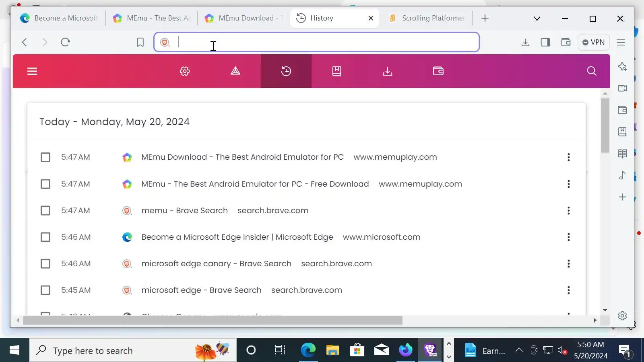Expand the tab search chevron

(537, 19)
